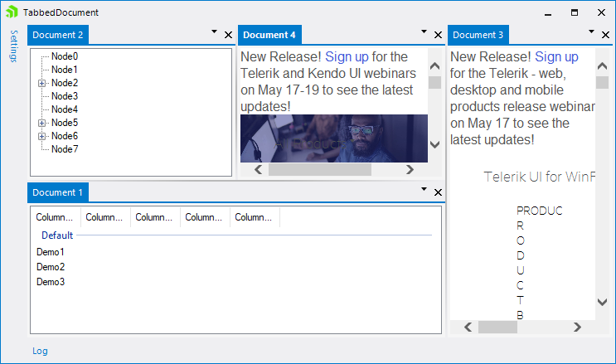Viewport: 616px width, 364px height.
Task: Select Demo2 item in the list
Action: click(x=51, y=267)
